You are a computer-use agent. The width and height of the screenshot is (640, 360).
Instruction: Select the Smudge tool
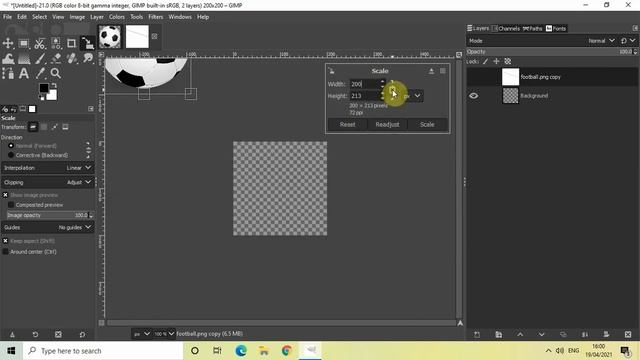pos(87,59)
